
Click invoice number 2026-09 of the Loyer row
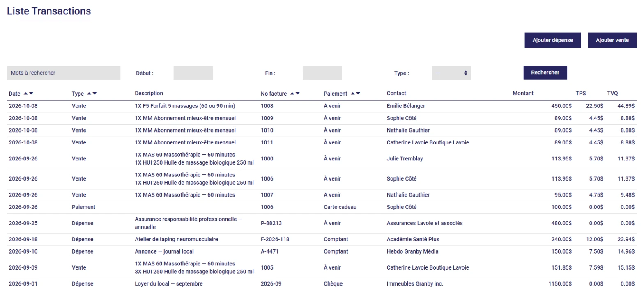[271, 284]
